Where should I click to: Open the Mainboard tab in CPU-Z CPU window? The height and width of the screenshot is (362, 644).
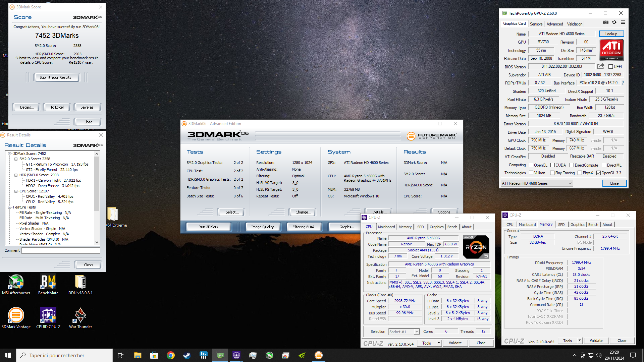(x=386, y=227)
